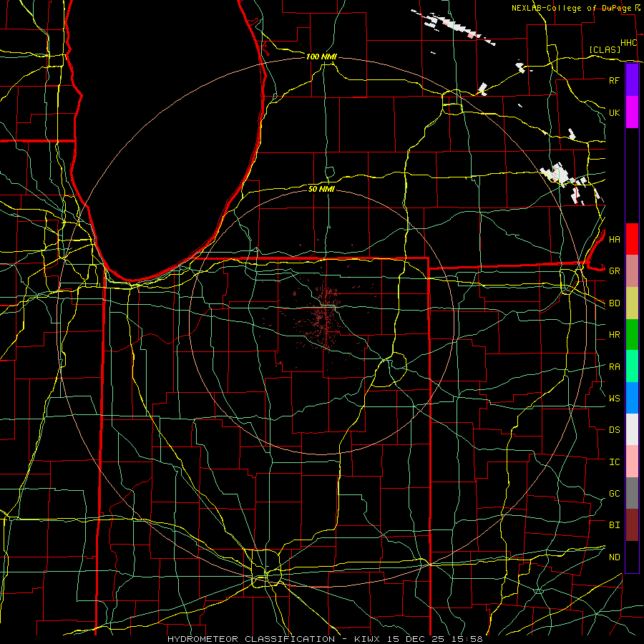Image resolution: width=644 pixels, height=644 pixels.
Task: Click the UK magenta legend swatch
Action: click(x=632, y=112)
